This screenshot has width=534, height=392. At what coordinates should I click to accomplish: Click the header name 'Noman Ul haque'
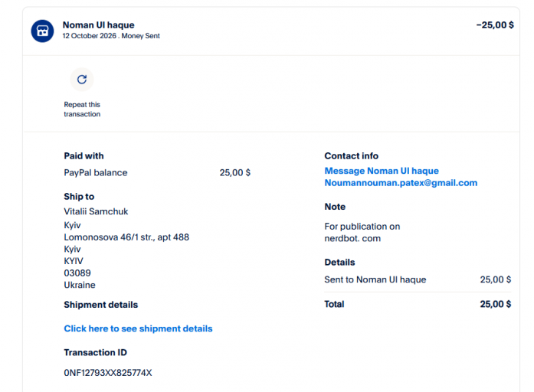pyautogui.click(x=98, y=24)
